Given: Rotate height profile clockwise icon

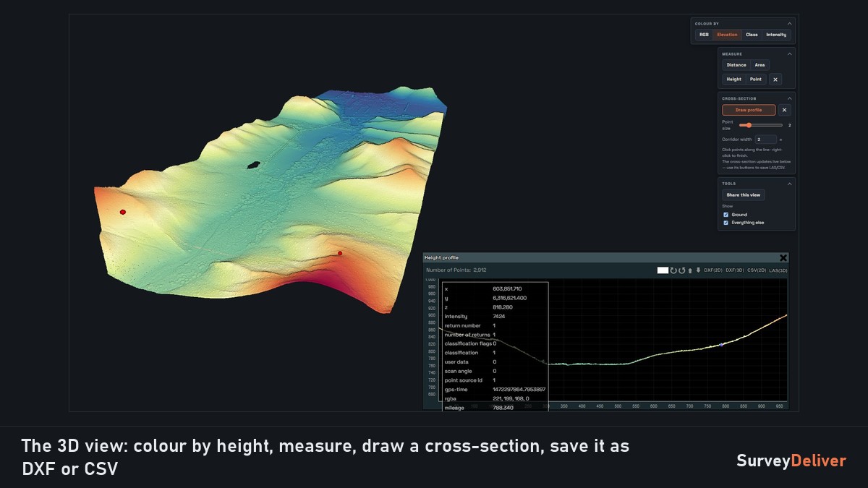Looking at the screenshot, I should click(x=673, y=270).
